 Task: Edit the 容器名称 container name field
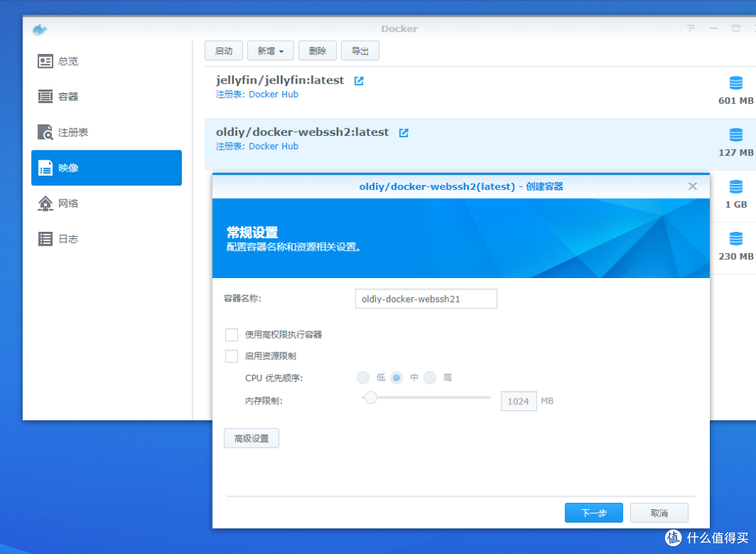click(426, 298)
